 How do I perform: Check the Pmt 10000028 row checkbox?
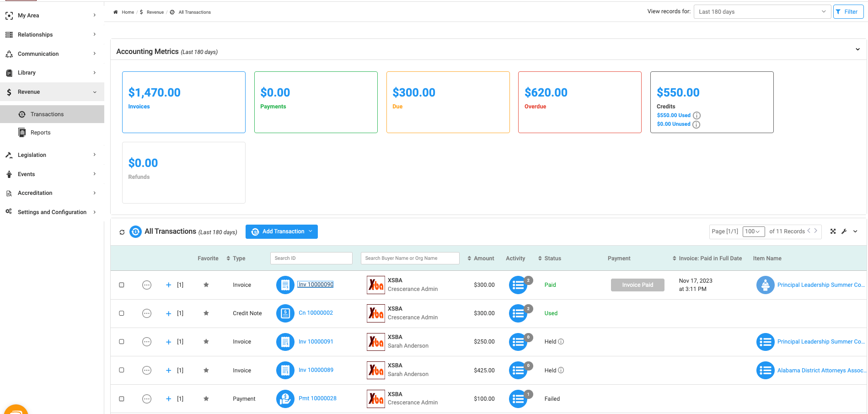pyautogui.click(x=122, y=399)
